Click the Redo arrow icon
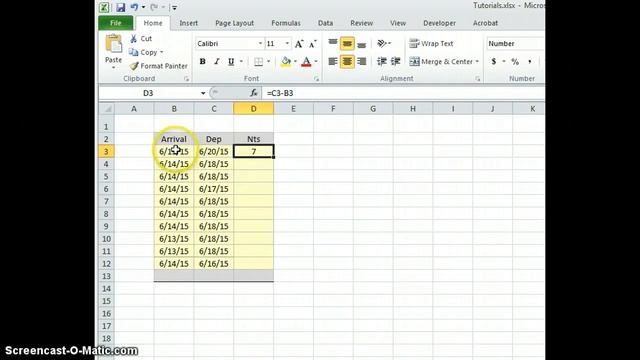 coord(153,7)
